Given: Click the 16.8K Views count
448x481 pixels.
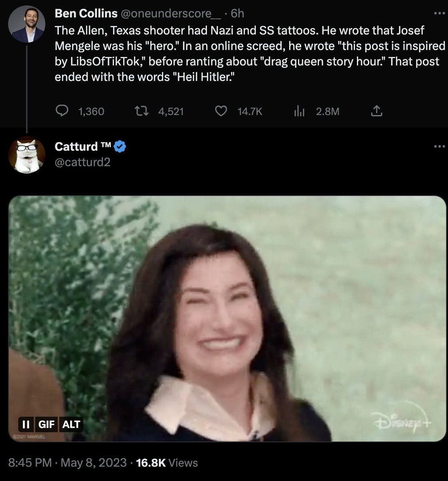Looking at the screenshot, I should tap(167, 463).
